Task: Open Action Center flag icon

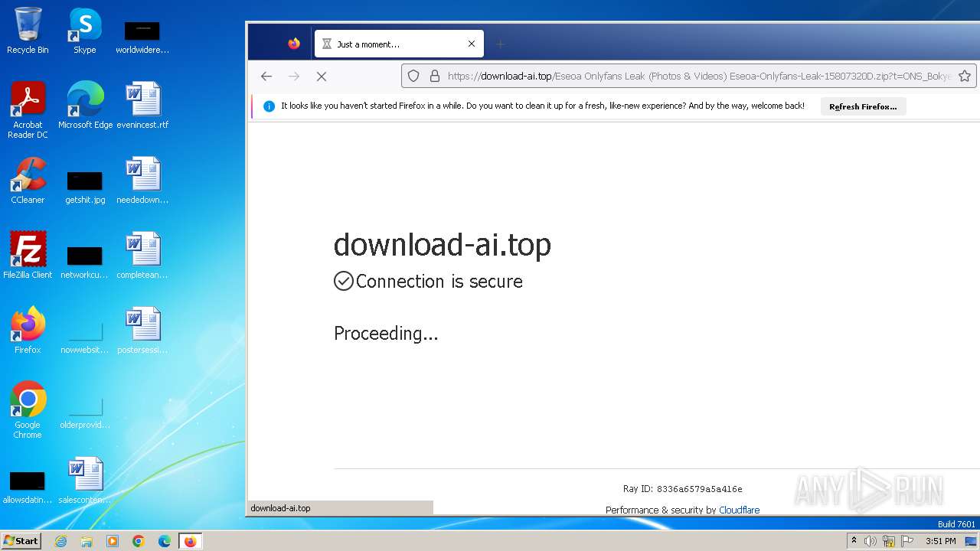Action: pos(907,541)
